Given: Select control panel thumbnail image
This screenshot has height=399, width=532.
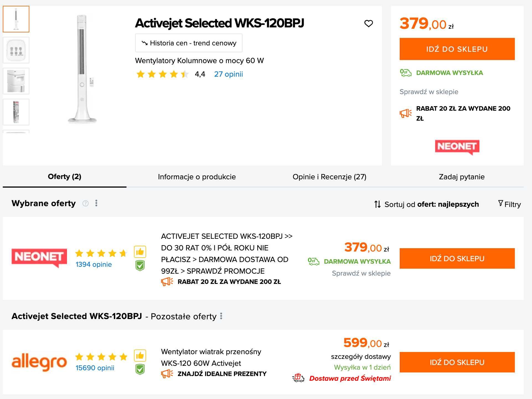Looking at the screenshot, I should pyautogui.click(x=16, y=50).
